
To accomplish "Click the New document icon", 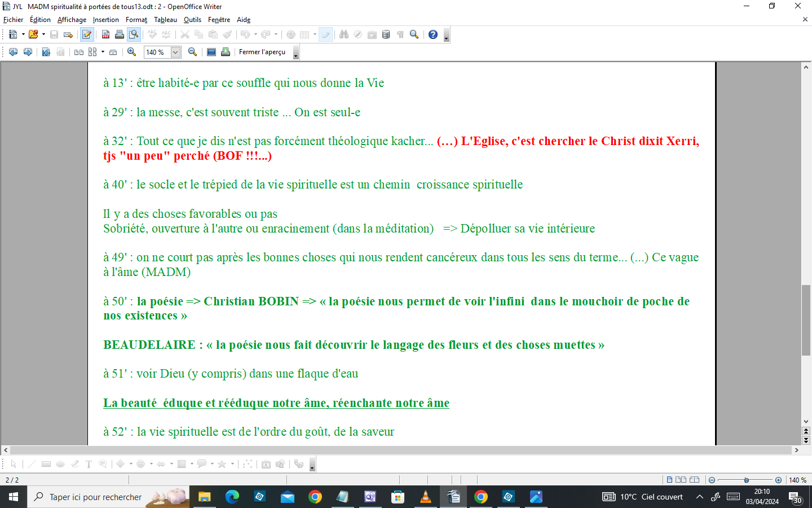I will pos(13,34).
